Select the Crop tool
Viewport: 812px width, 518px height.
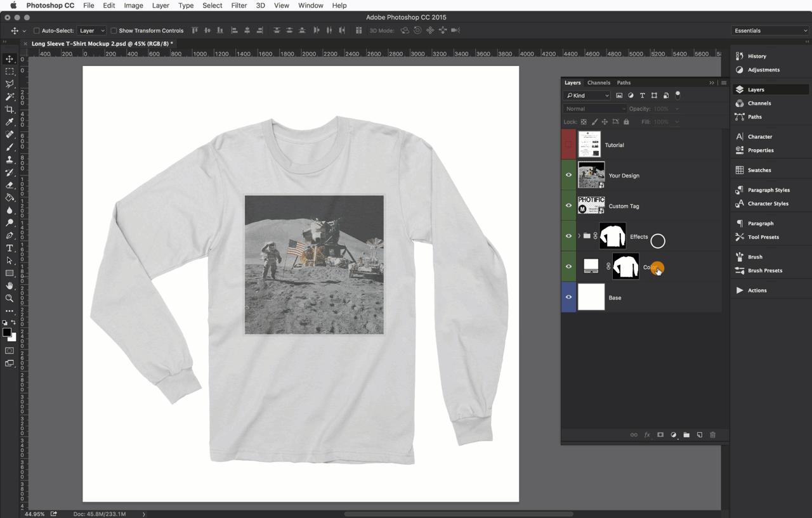(10, 109)
